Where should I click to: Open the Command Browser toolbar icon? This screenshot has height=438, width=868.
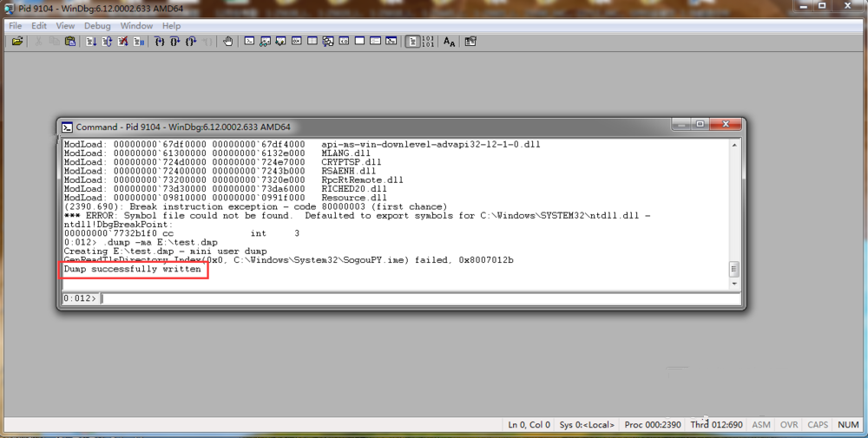tap(391, 41)
